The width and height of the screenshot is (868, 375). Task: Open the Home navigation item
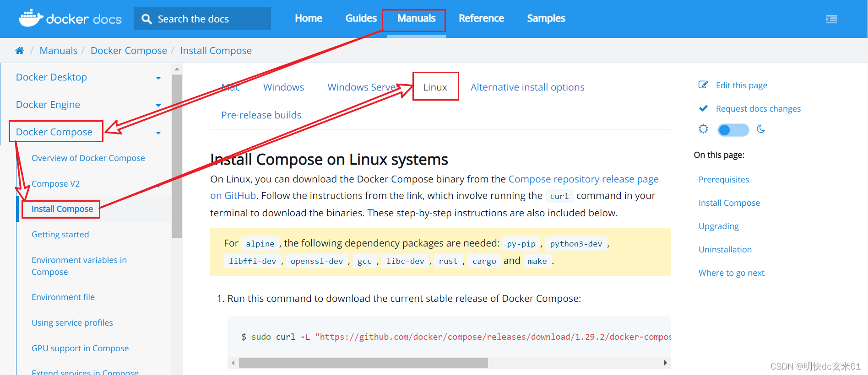tap(309, 18)
